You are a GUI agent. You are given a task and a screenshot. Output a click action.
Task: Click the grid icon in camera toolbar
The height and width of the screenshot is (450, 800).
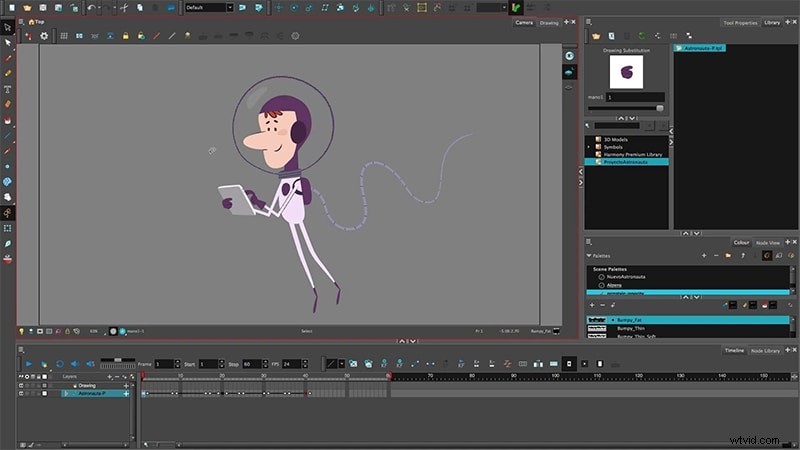tap(64, 36)
